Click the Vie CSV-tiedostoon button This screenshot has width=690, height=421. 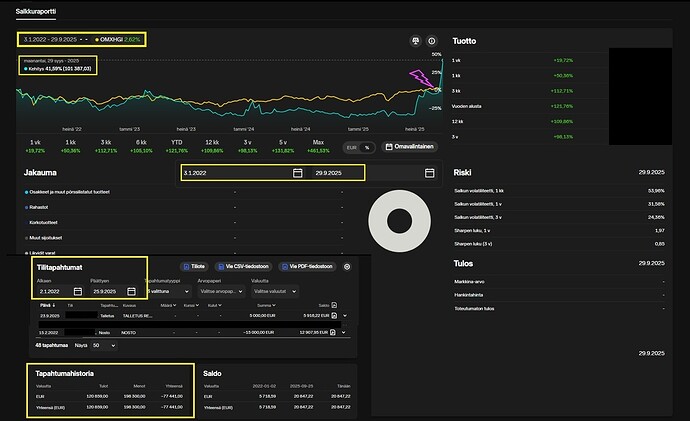[x=243, y=267]
